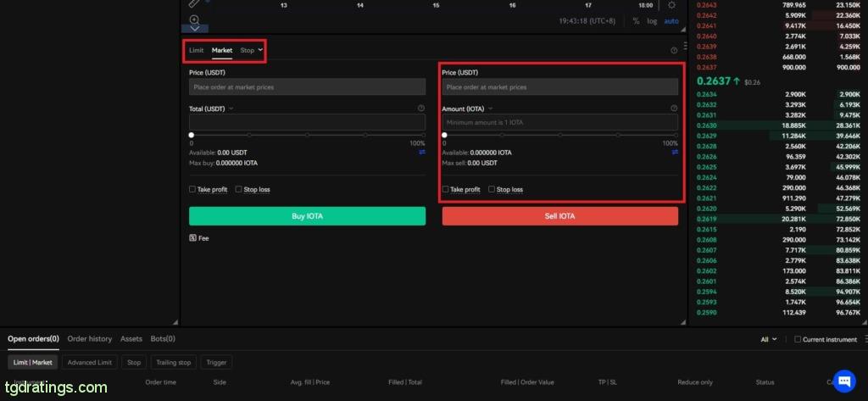Click order book bid price 0.2619
Screen dimensions: 868x401
pos(706,220)
